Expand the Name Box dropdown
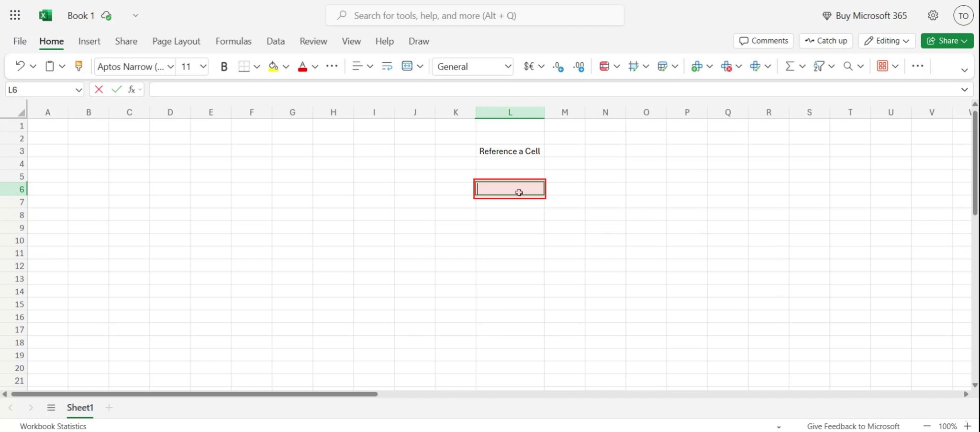Viewport: 980px width, 432px height. pyautogui.click(x=79, y=90)
